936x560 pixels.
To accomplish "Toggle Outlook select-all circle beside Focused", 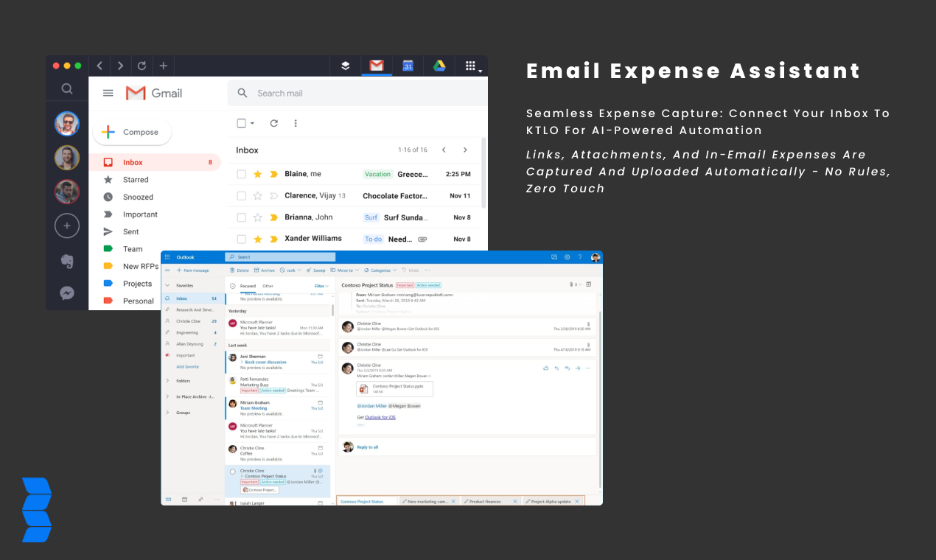I will click(x=233, y=286).
